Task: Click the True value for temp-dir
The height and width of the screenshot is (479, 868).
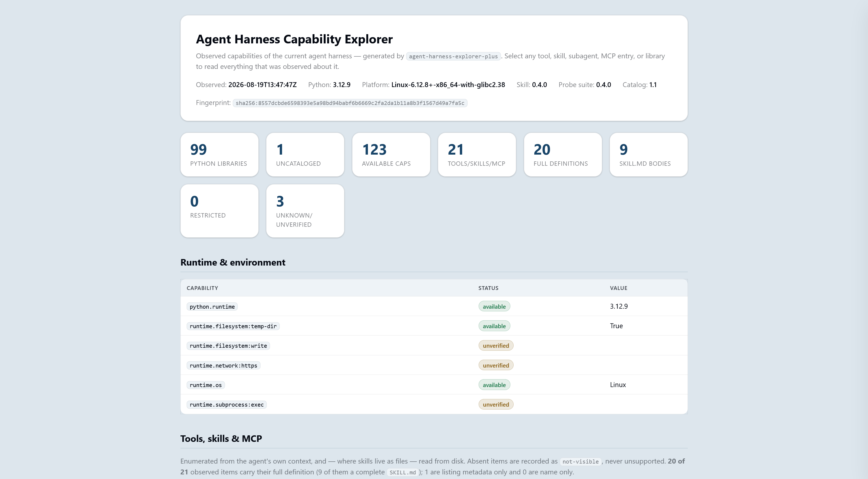Action: point(616,326)
